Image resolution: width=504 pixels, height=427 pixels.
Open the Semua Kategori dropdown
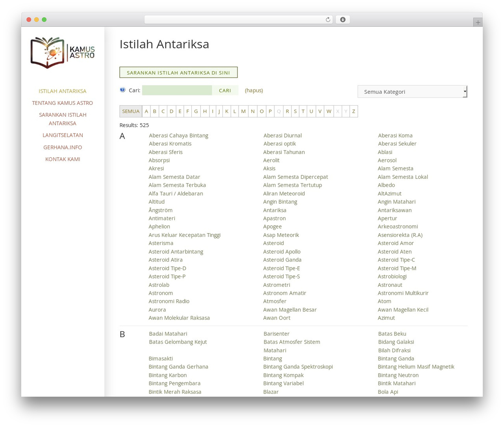pos(412,91)
